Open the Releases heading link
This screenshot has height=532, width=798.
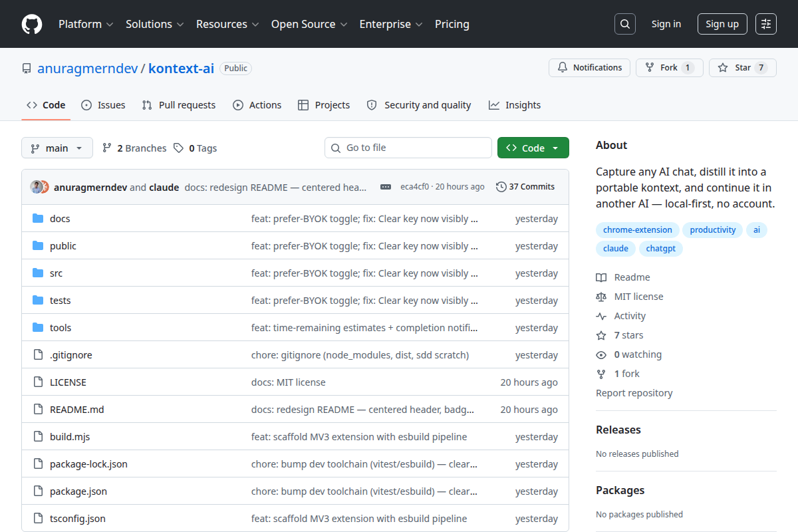pos(618,430)
